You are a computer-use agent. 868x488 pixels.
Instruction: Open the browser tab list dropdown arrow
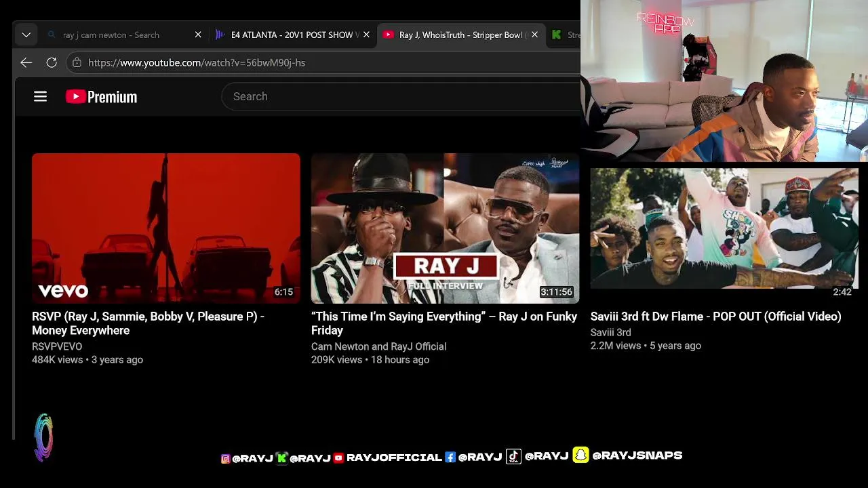pyautogui.click(x=26, y=35)
